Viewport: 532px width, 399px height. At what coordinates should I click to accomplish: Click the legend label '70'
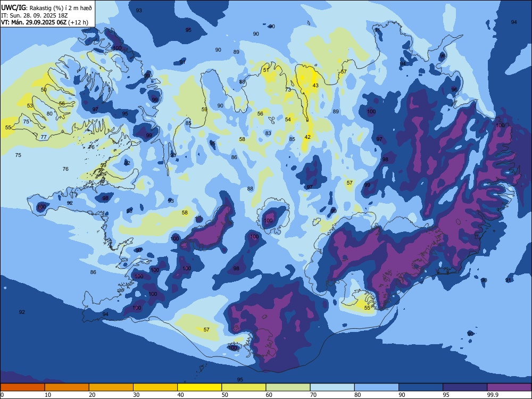click(x=313, y=395)
